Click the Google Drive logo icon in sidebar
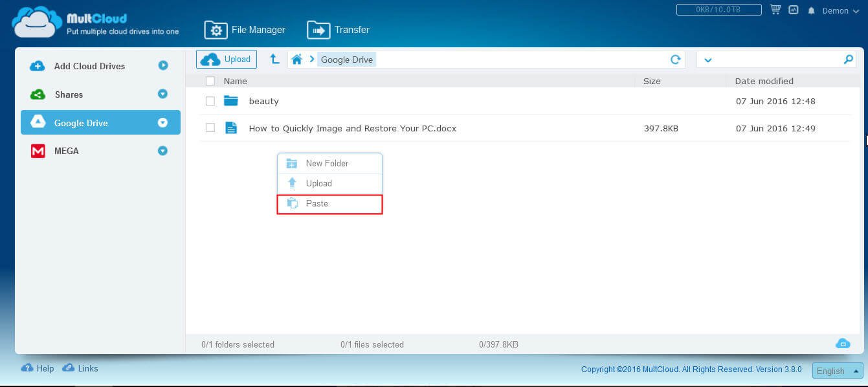868x387 pixels. click(38, 122)
